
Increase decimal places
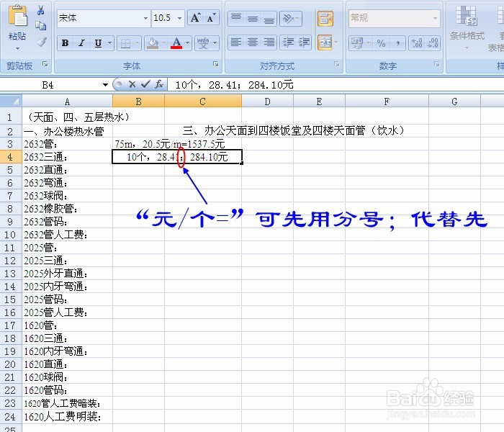417,42
